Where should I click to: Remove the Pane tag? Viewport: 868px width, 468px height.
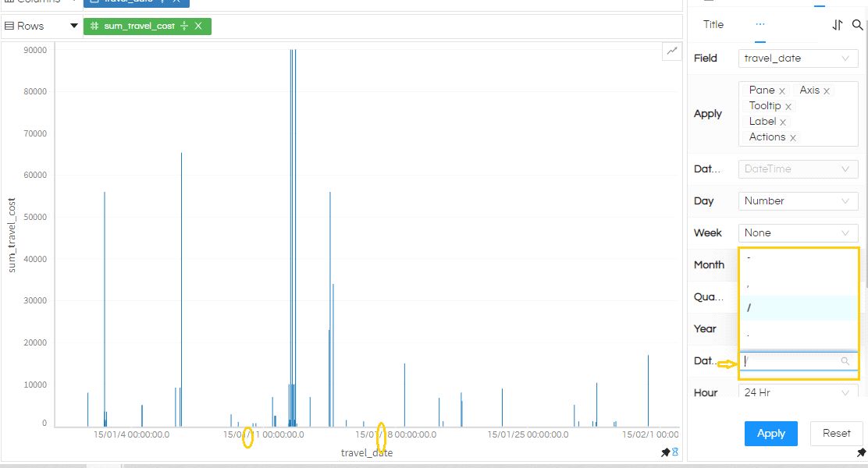click(x=782, y=91)
